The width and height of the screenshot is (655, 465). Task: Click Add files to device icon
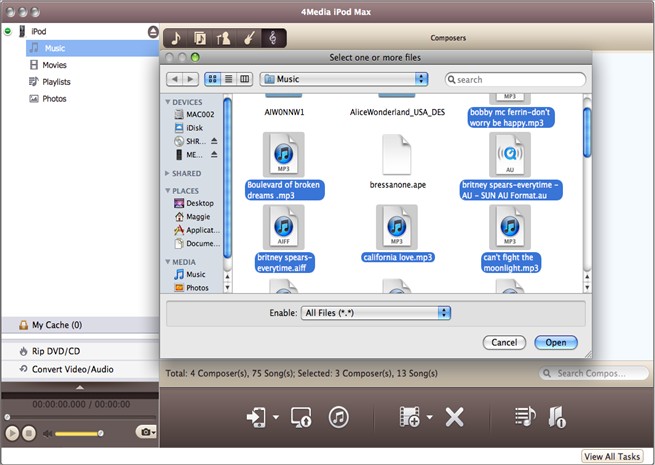click(410, 417)
